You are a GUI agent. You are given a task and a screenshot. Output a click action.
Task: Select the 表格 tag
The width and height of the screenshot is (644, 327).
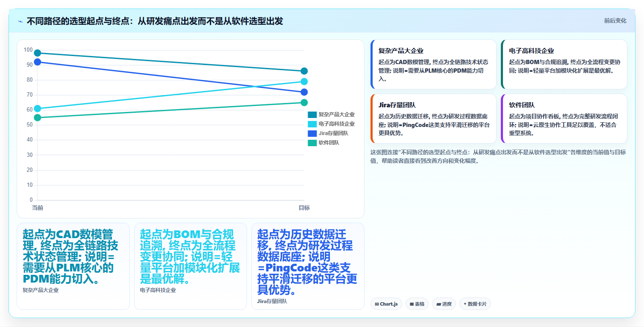point(417,304)
